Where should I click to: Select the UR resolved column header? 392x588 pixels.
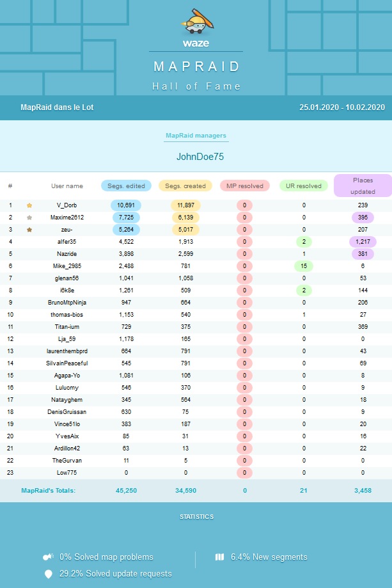click(x=304, y=186)
